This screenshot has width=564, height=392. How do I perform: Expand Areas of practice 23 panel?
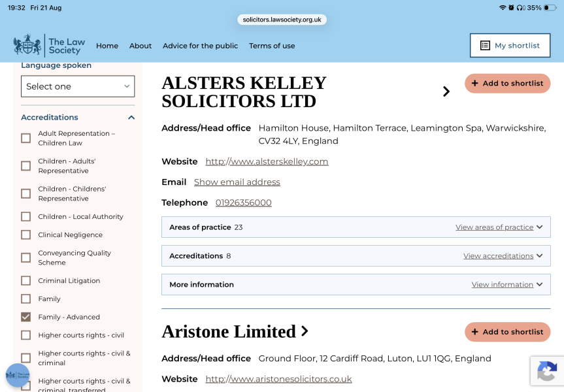[356, 227]
